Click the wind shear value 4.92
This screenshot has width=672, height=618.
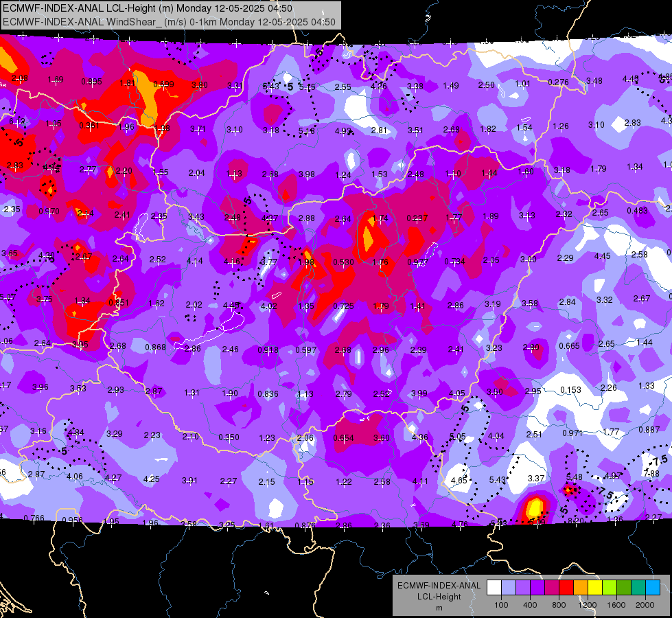[343, 130]
